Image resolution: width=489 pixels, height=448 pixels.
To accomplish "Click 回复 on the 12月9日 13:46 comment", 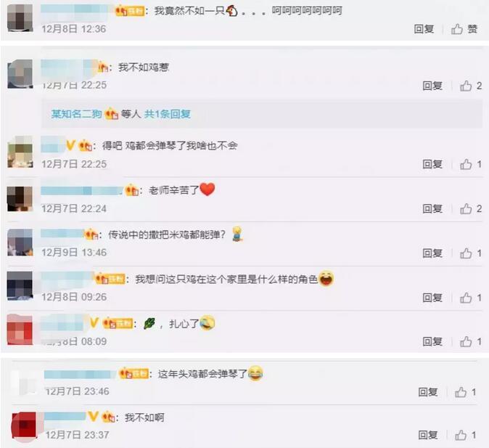I will coord(432,253).
